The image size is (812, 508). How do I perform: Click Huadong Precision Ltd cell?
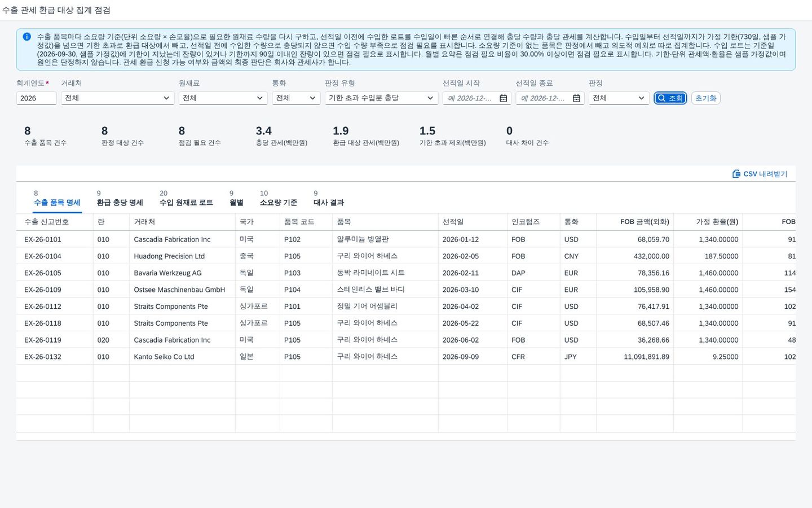pyautogui.click(x=182, y=256)
